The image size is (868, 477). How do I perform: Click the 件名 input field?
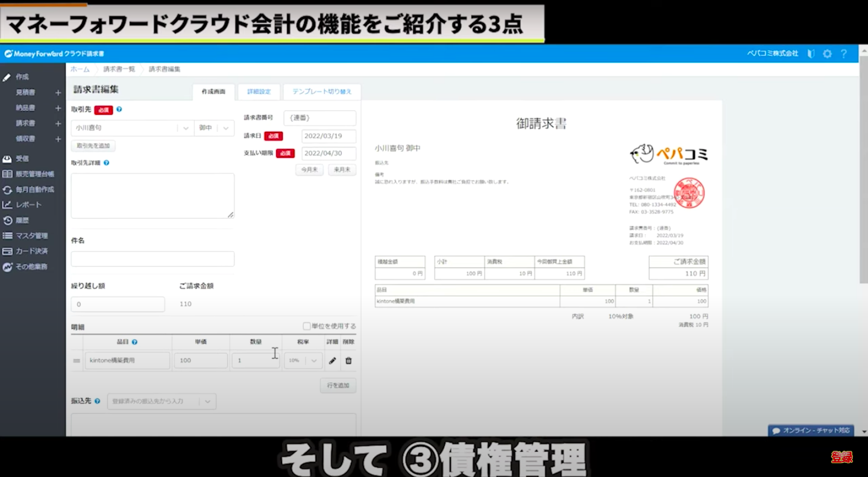click(153, 259)
